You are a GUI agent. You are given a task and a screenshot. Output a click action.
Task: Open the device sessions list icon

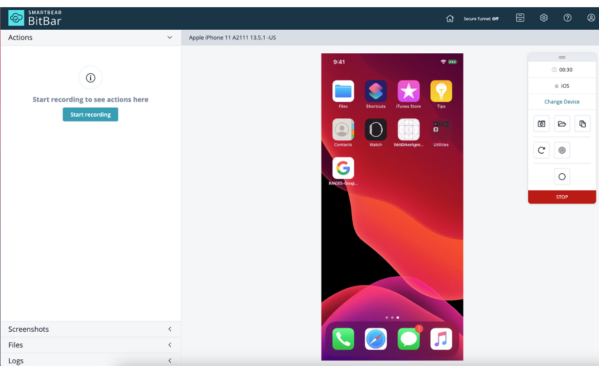tap(520, 18)
